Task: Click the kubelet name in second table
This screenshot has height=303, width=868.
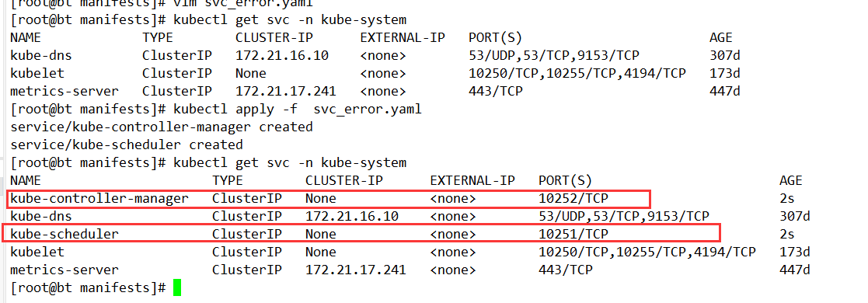Action: 37,252
